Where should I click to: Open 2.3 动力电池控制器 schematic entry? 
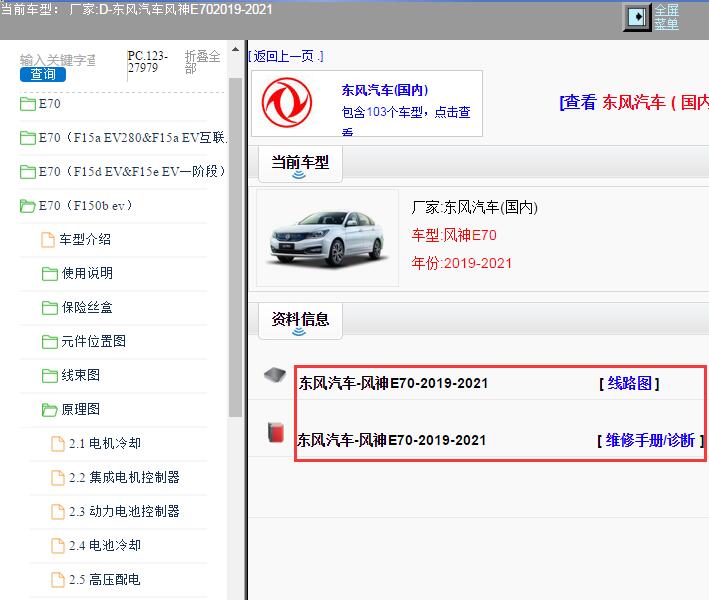124,511
